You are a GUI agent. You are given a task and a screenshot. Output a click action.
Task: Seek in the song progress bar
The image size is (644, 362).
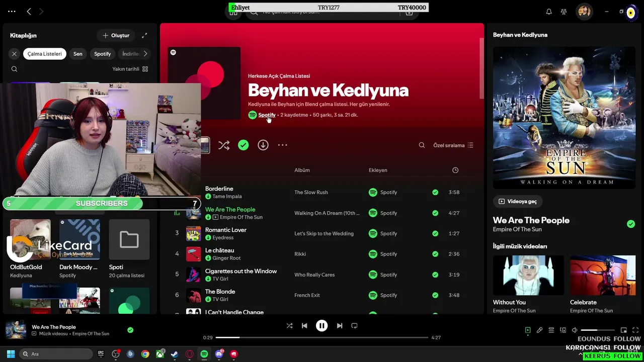pyautogui.click(x=322, y=337)
